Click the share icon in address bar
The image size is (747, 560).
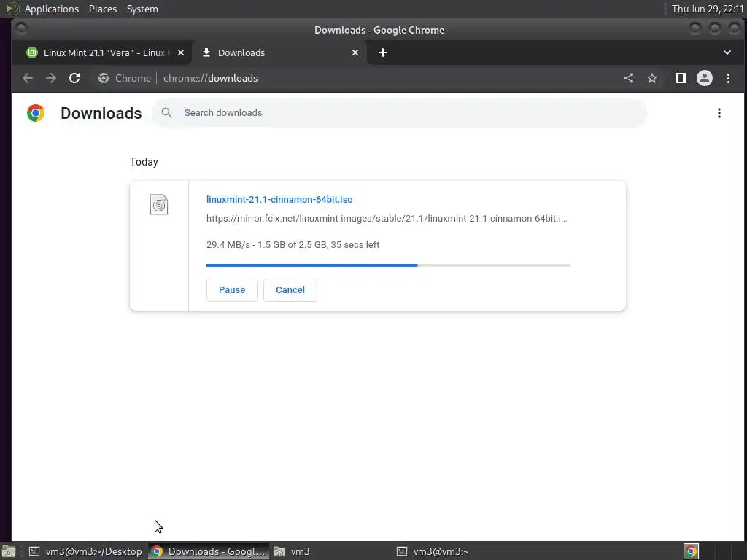(x=629, y=78)
